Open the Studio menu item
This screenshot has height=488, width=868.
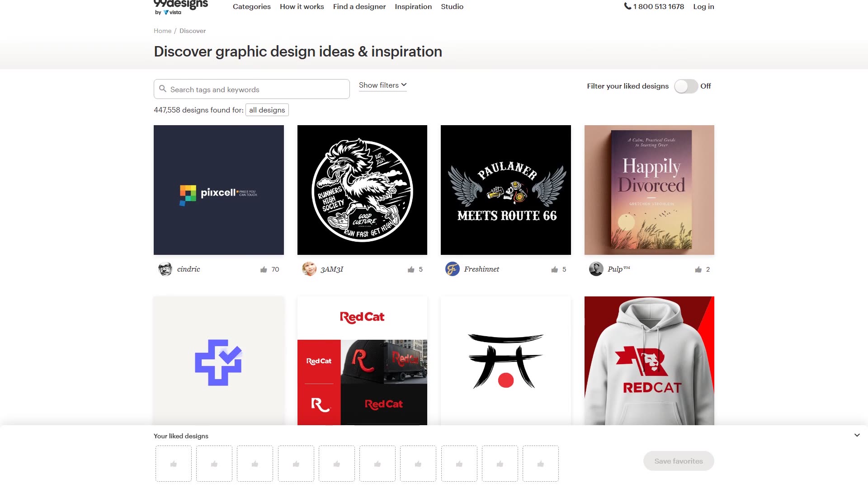[x=452, y=7]
